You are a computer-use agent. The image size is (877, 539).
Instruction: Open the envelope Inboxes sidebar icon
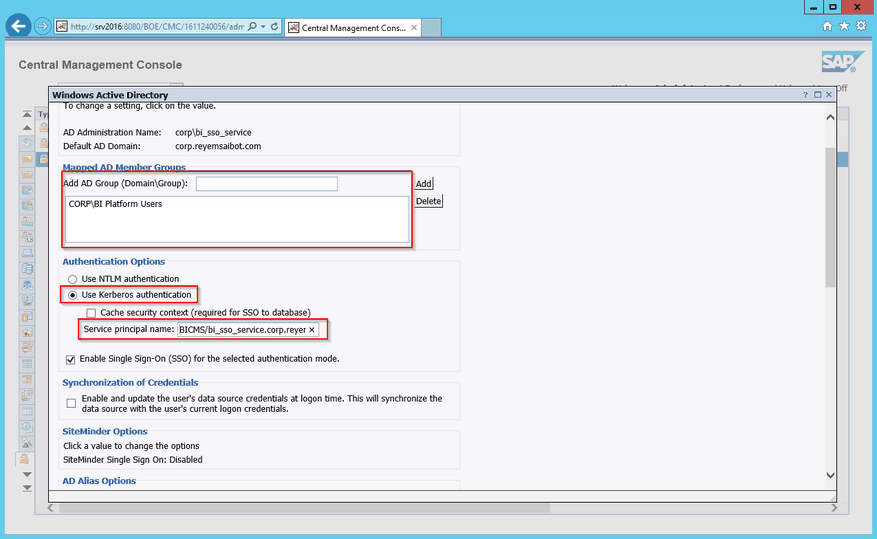(26, 253)
